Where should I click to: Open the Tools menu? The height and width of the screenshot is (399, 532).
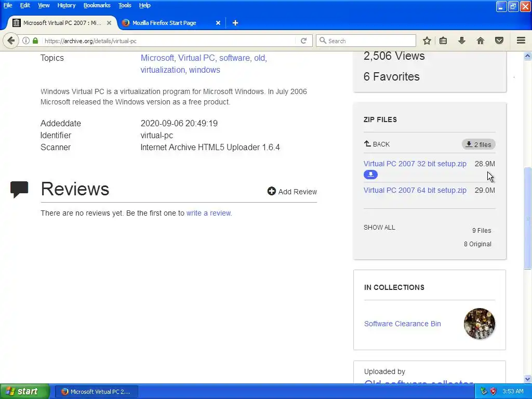click(x=125, y=5)
